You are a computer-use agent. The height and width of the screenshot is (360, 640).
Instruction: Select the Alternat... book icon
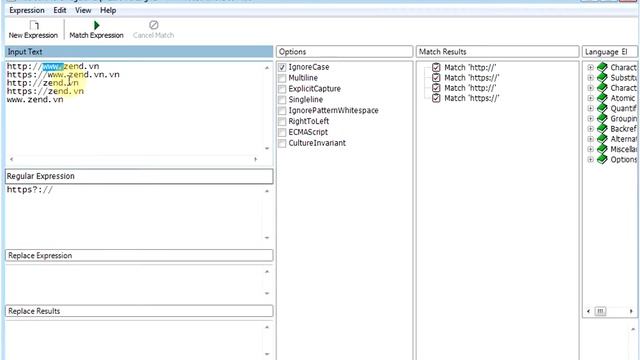pos(602,139)
